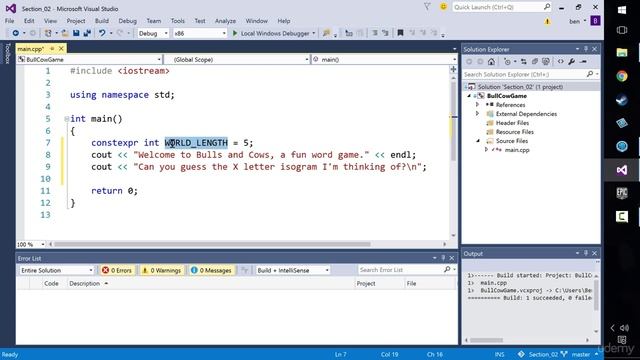Click the Open File folder icon
The height and width of the screenshot is (360, 640).
point(65,33)
